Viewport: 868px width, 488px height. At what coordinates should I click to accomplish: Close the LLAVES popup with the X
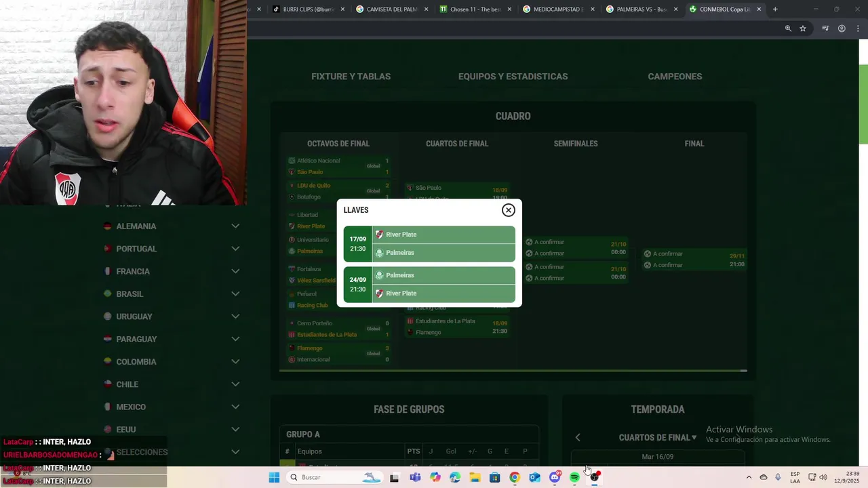click(x=508, y=210)
